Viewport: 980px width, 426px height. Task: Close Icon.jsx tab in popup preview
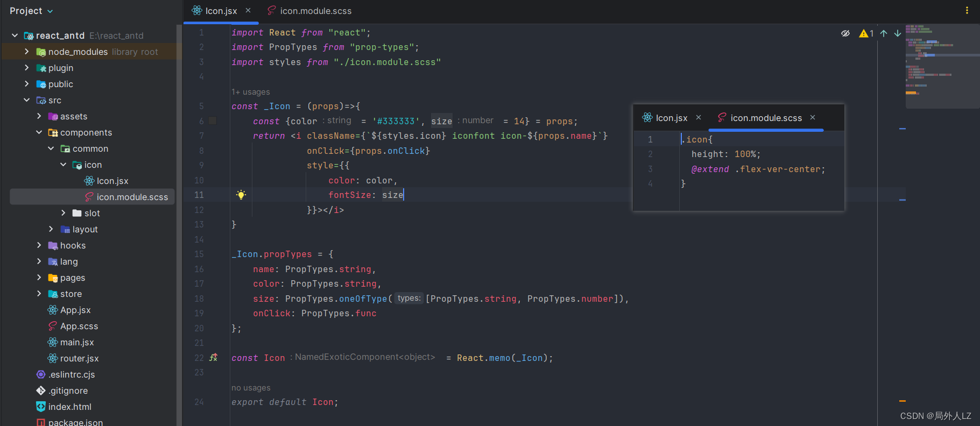coord(699,117)
